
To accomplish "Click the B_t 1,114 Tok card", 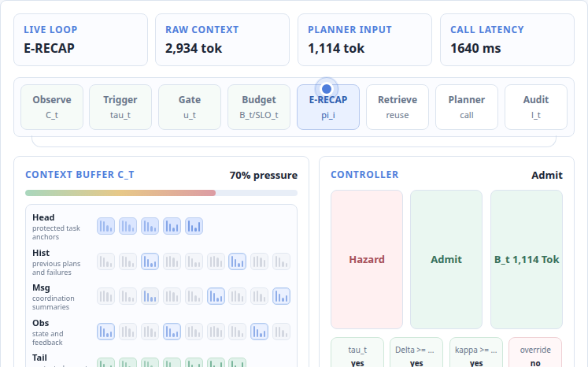I will pos(527,259).
